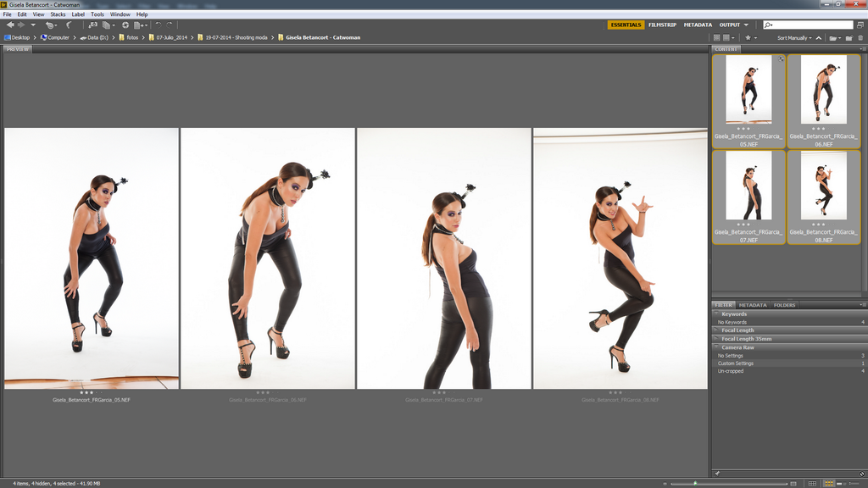Rotate 90° counterclockwise using the toolbar icon
This screenshot has height=488, width=868.
coord(158,25)
